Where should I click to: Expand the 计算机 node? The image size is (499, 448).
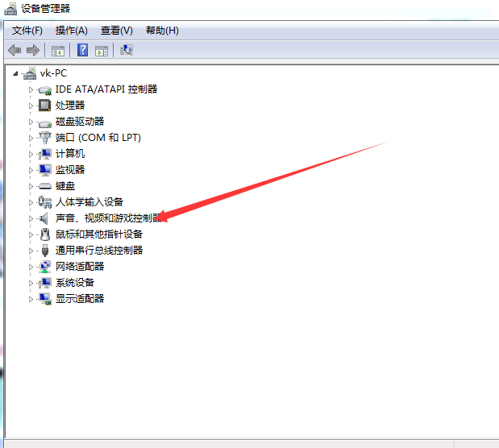(x=31, y=154)
